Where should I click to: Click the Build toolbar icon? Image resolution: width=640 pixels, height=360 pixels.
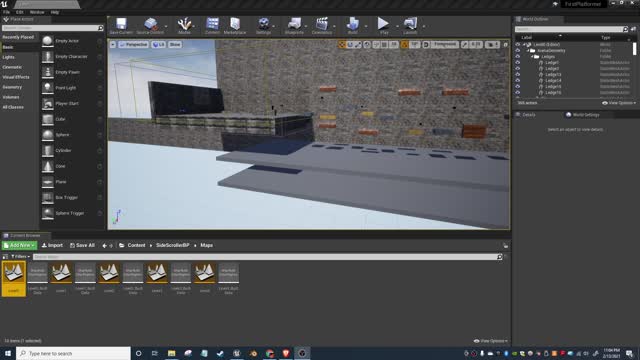[353, 26]
